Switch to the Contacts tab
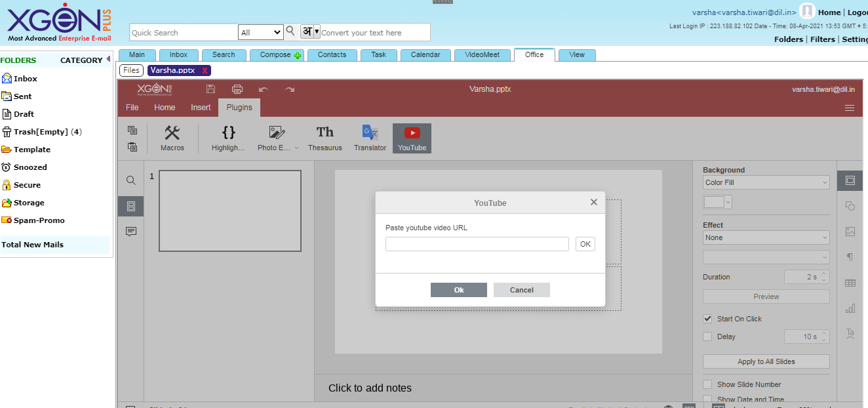The width and height of the screenshot is (868, 408). click(x=332, y=55)
